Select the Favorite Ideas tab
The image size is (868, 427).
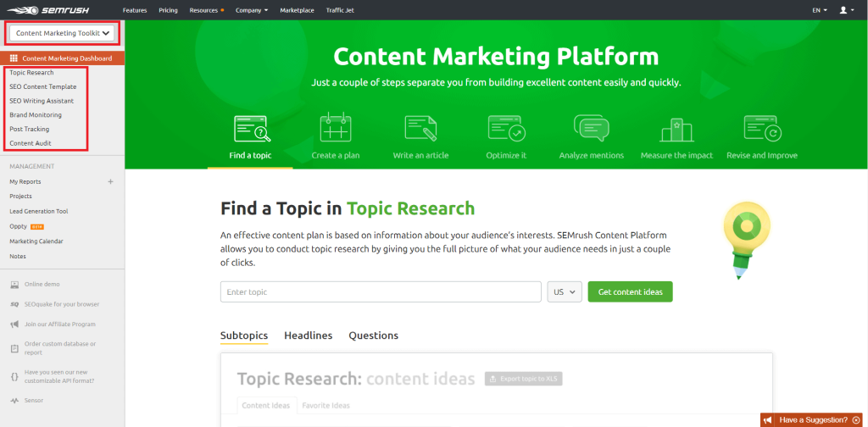coord(326,406)
